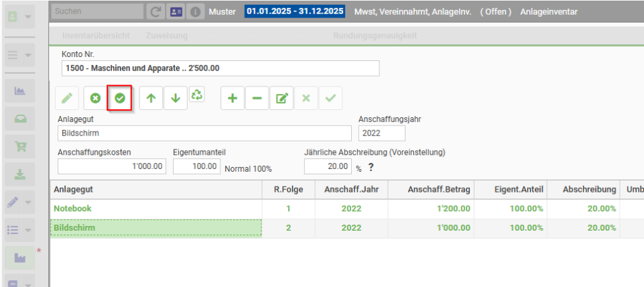Click the refresh arrow next to search
Image resolution: width=644 pixels, height=287 pixels.
click(x=155, y=12)
